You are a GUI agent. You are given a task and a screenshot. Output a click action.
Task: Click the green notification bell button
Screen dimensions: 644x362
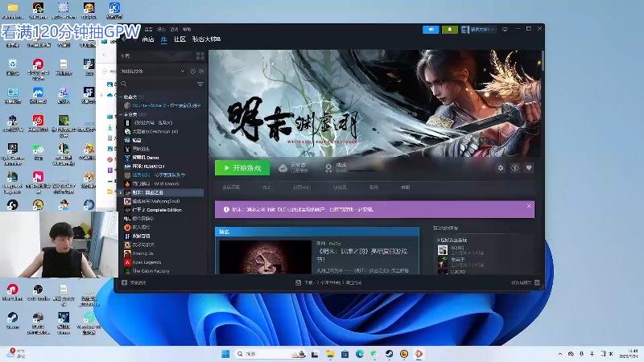(450, 30)
